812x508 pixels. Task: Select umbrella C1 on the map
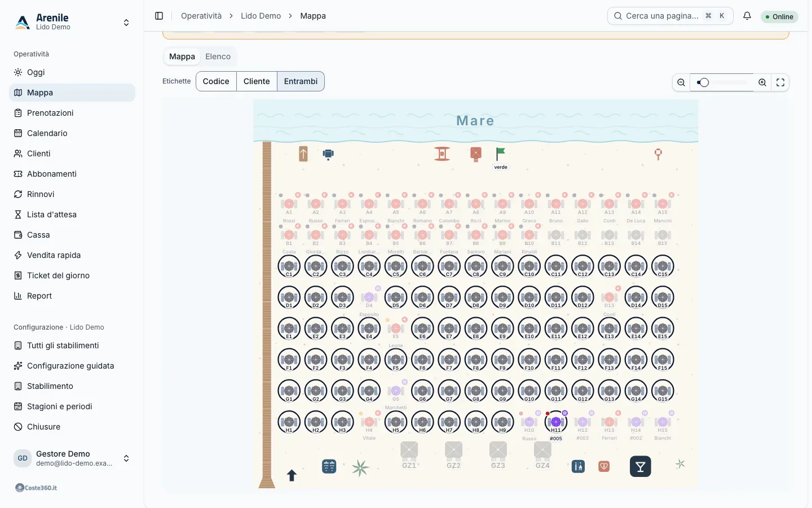pyautogui.click(x=289, y=266)
